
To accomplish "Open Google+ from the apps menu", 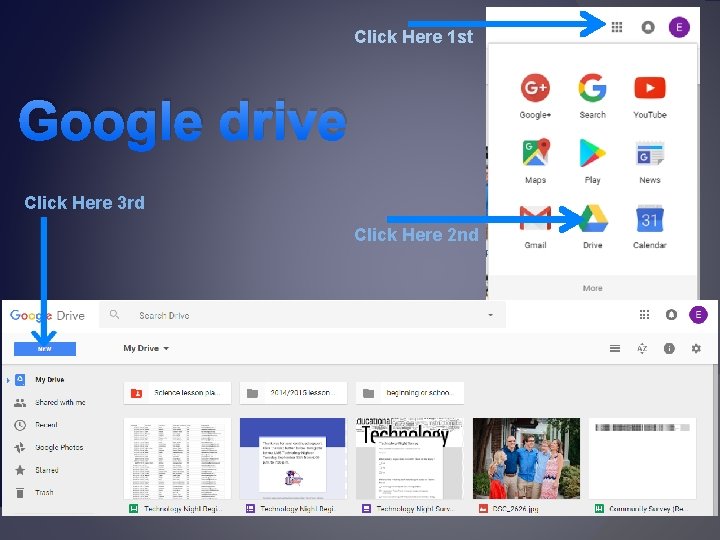I will point(535,96).
